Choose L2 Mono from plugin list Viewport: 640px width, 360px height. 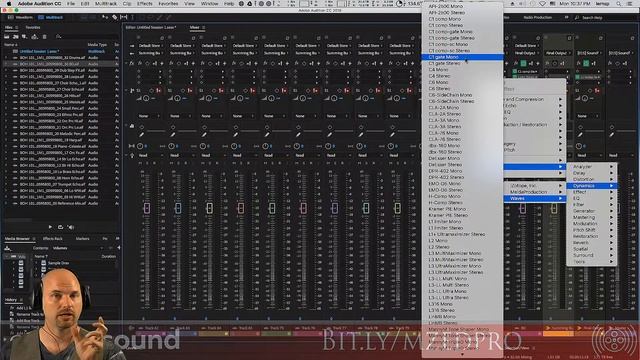click(x=462, y=240)
